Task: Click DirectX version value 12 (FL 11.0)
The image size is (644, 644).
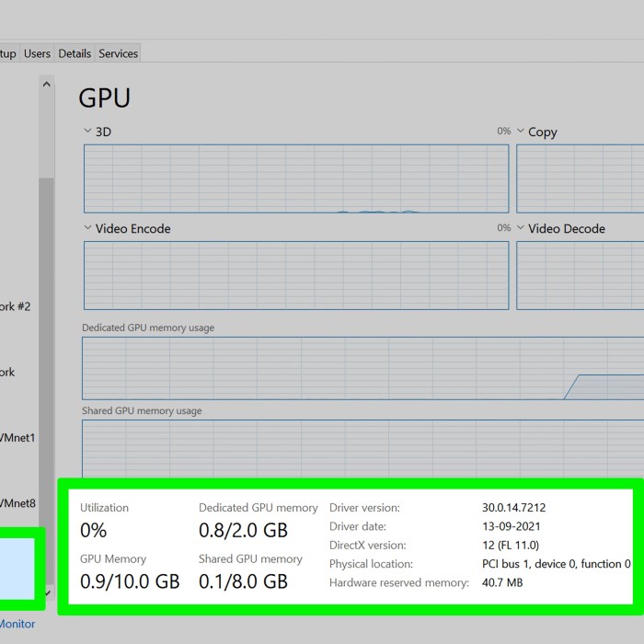Action: (x=510, y=546)
